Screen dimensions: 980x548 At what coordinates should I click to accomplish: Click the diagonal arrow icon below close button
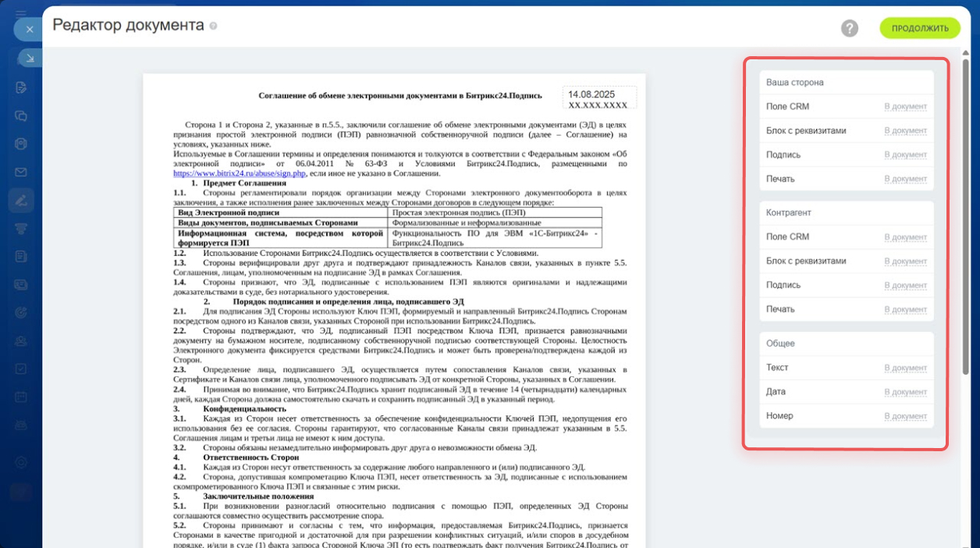tap(29, 59)
